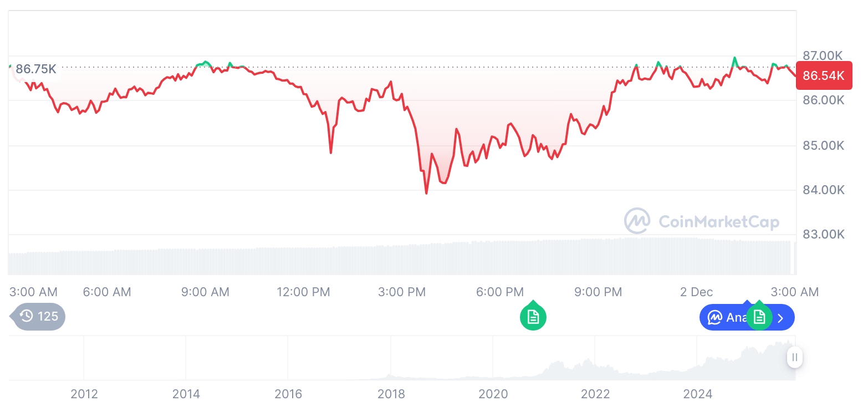Screen dimensions: 868x406
Task: Click the chat logo icon inside the blue button
Action: tap(715, 318)
